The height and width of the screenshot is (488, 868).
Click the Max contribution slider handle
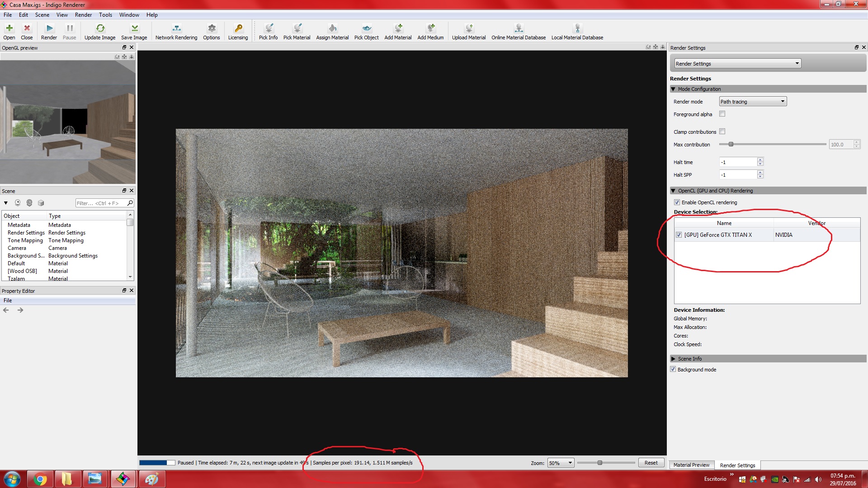coord(731,145)
